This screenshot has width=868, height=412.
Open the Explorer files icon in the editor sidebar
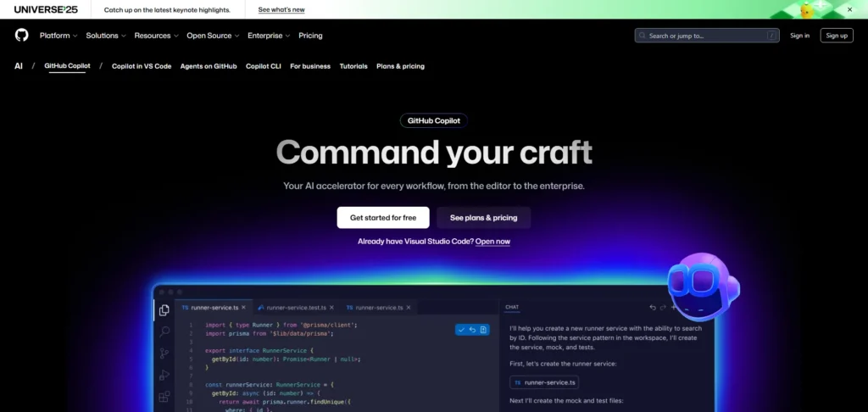(164, 310)
